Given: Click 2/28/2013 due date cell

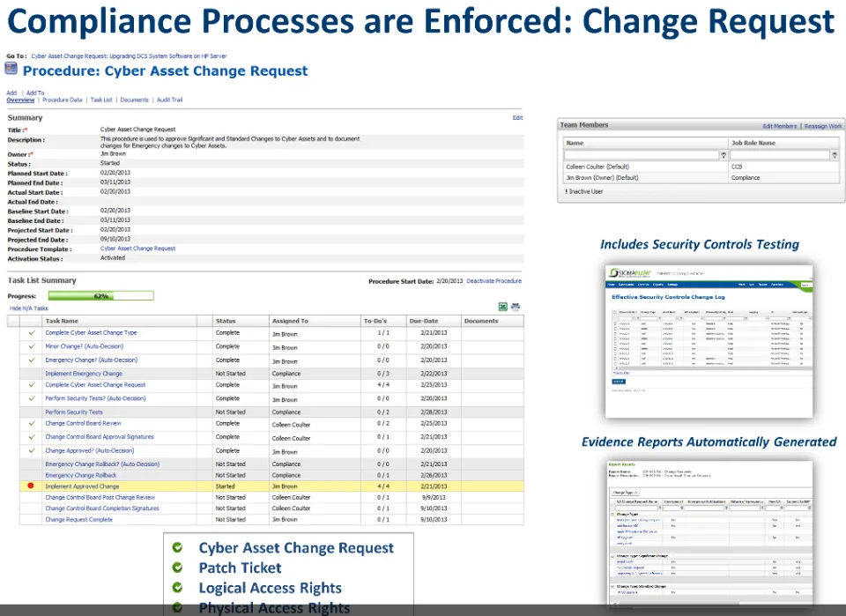Looking at the screenshot, I should (x=434, y=412).
